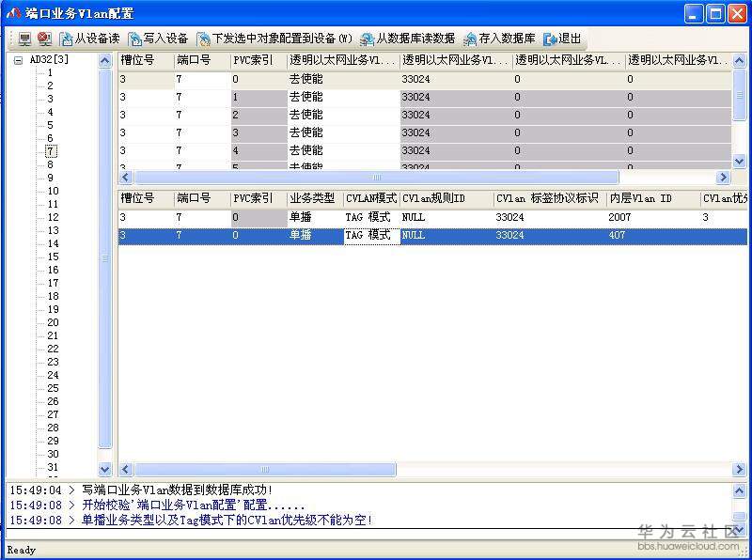Click tree panel scroll up arrow
752x560 pixels.
click(x=104, y=61)
